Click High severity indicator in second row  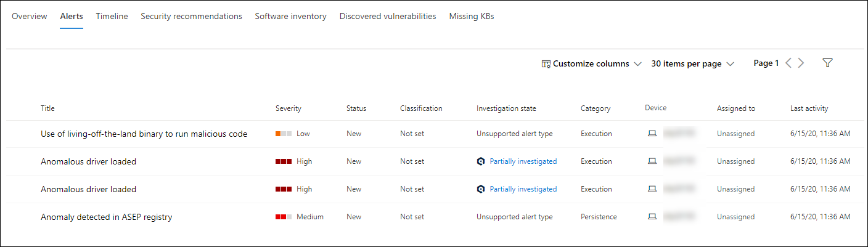(294, 161)
